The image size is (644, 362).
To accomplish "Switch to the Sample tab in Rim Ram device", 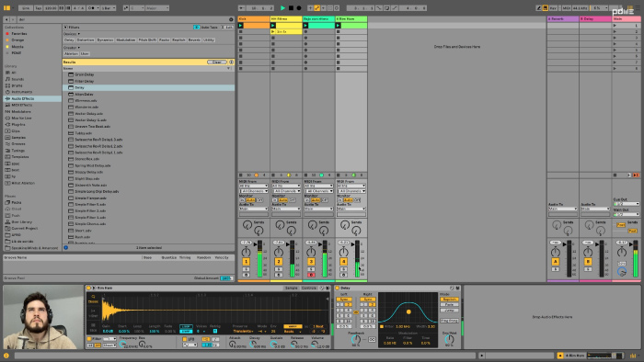I will click(x=292, y=288).
